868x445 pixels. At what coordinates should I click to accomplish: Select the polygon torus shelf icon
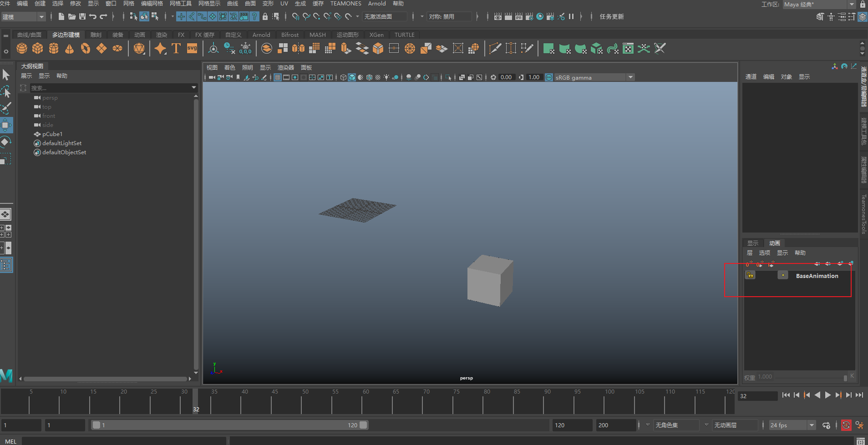click(86, 48)
